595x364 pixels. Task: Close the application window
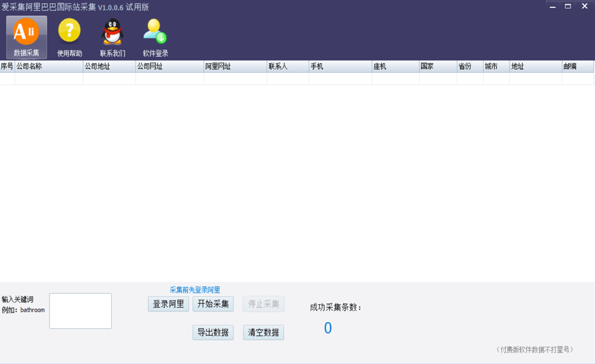(x=585, y=7)
